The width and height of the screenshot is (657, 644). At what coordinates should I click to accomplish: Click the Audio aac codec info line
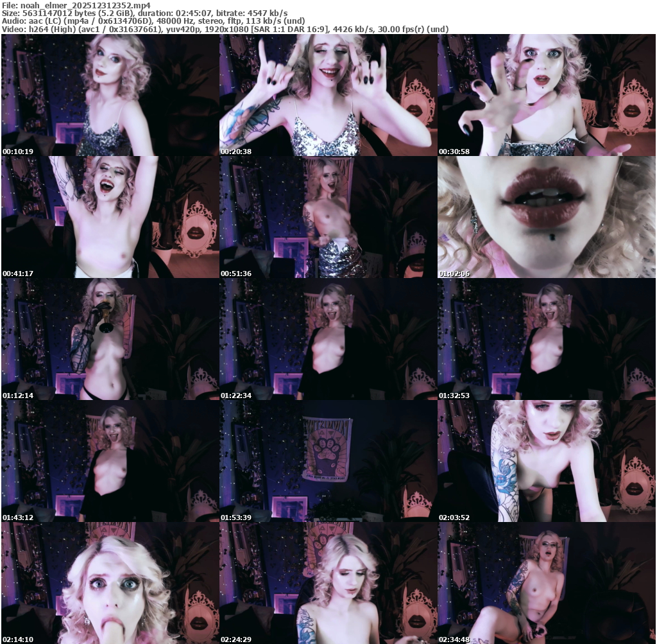153,21
